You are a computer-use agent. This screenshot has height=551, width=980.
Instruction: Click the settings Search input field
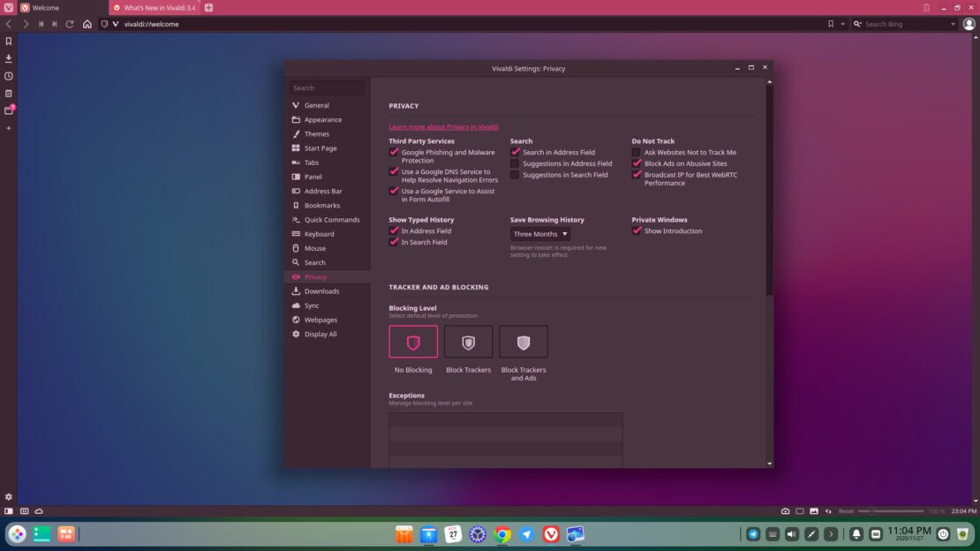tap(327, 87)
